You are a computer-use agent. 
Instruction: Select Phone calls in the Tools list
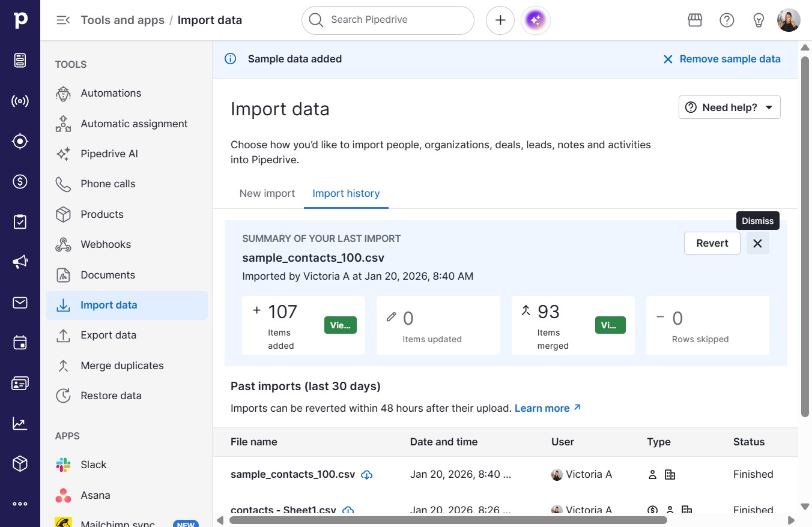[x=127, y=184]
